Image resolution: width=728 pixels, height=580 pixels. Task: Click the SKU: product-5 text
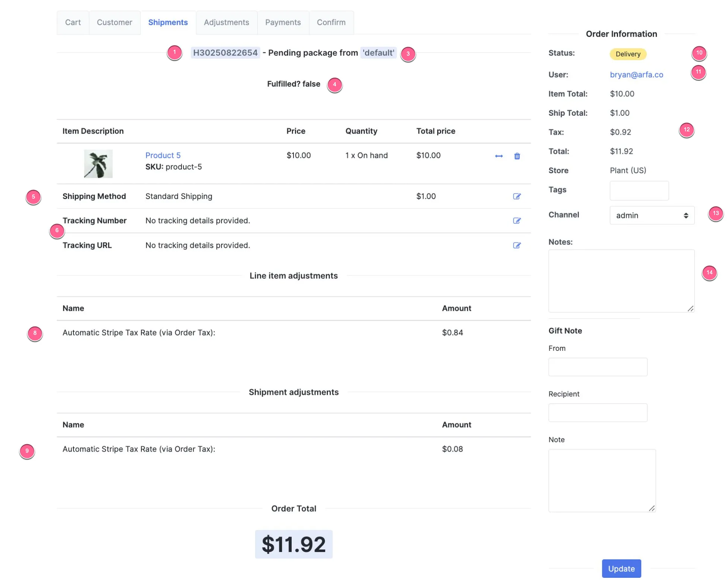(x=173, y=167)
